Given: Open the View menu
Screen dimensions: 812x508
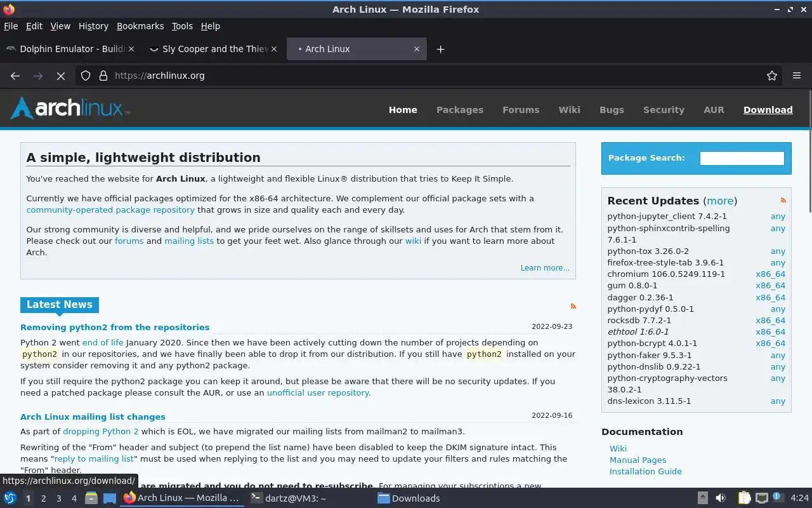Looking at the screenshot, I should pos(60,26).
